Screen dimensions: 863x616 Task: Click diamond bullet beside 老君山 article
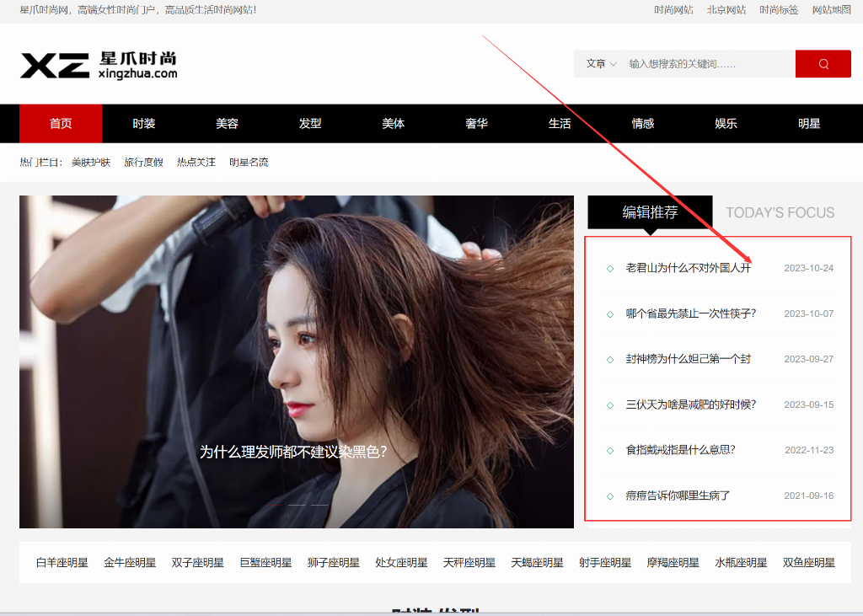click(x=610, y=269)
